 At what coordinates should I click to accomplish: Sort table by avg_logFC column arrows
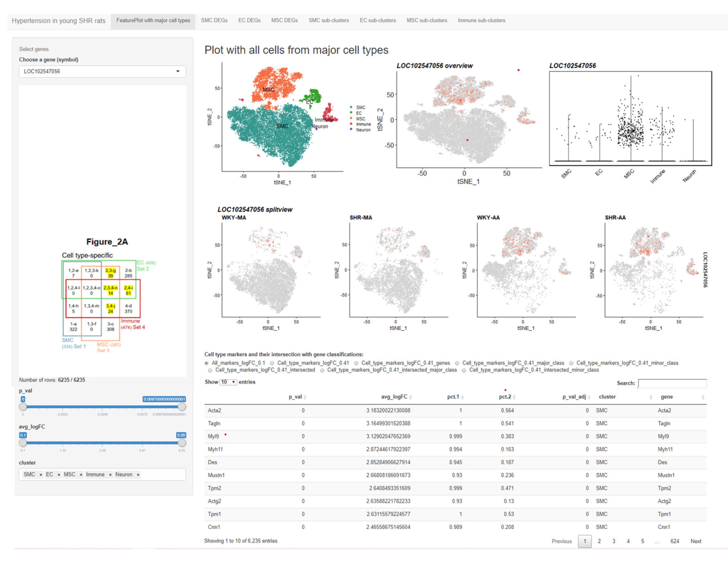pos(410,397)
